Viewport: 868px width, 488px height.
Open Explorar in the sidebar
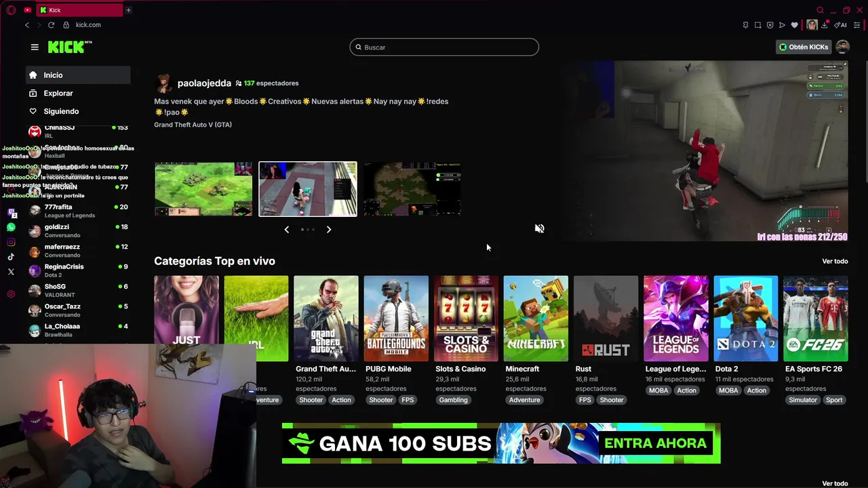pyautogui.click(x=79, y=93)
